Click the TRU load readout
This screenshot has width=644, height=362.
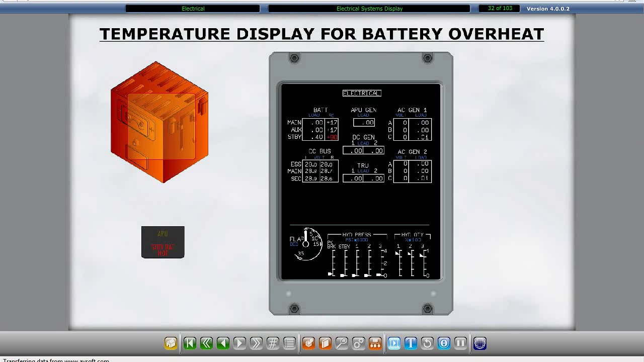[x=363, y=178]
